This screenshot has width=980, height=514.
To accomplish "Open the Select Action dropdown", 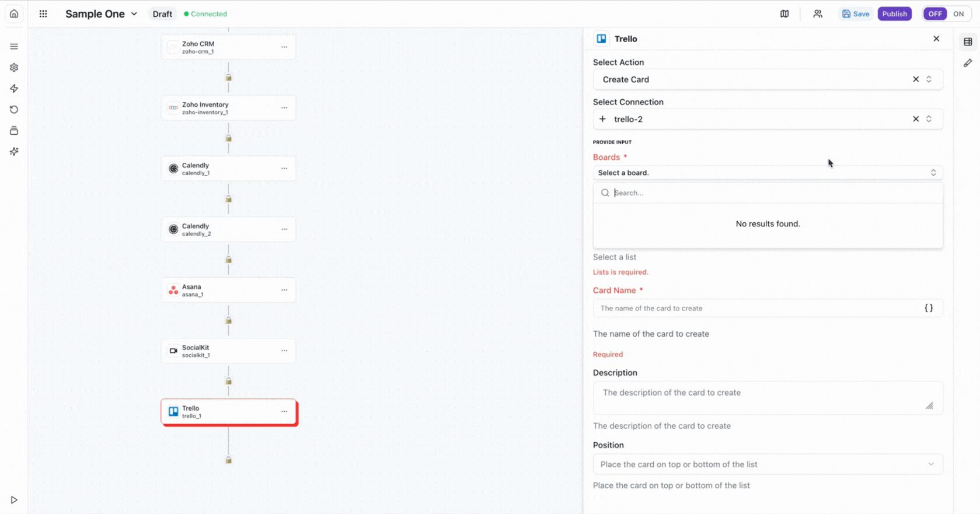I will click(768, 79).
